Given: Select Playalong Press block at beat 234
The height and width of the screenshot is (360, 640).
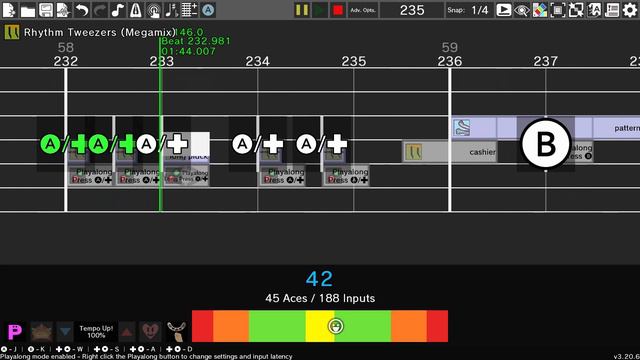Looking at the screenshot, I should coord(282,176).
